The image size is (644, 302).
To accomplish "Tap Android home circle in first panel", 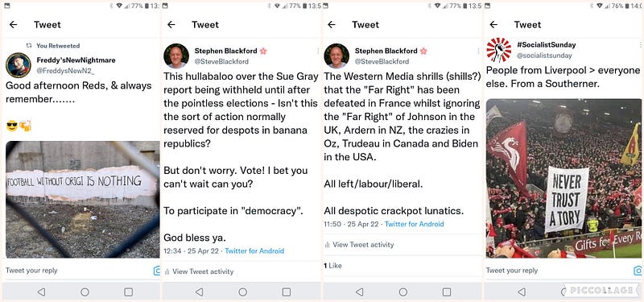I will (85, 292).
